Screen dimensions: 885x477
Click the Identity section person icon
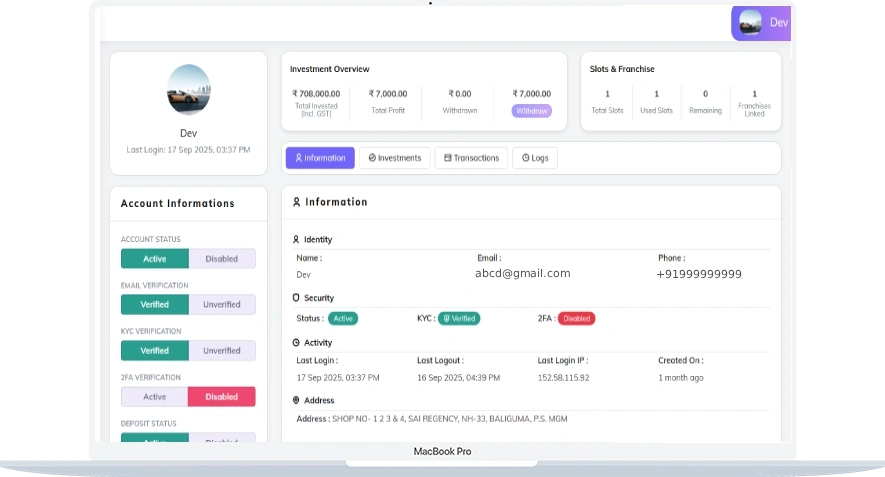[296, 240]
